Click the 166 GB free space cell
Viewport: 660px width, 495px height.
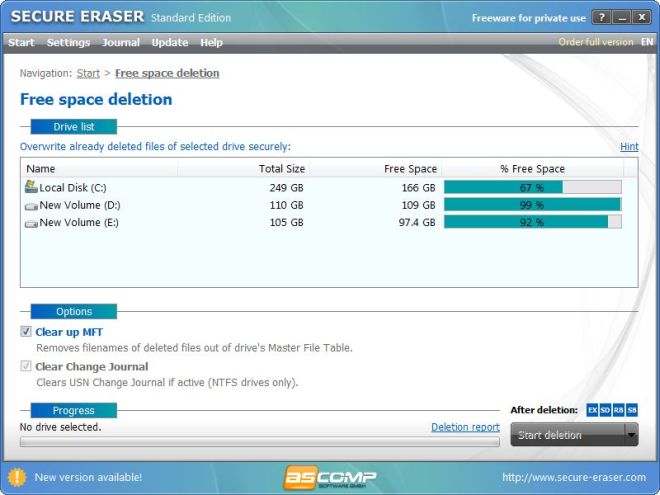(418, 188)
